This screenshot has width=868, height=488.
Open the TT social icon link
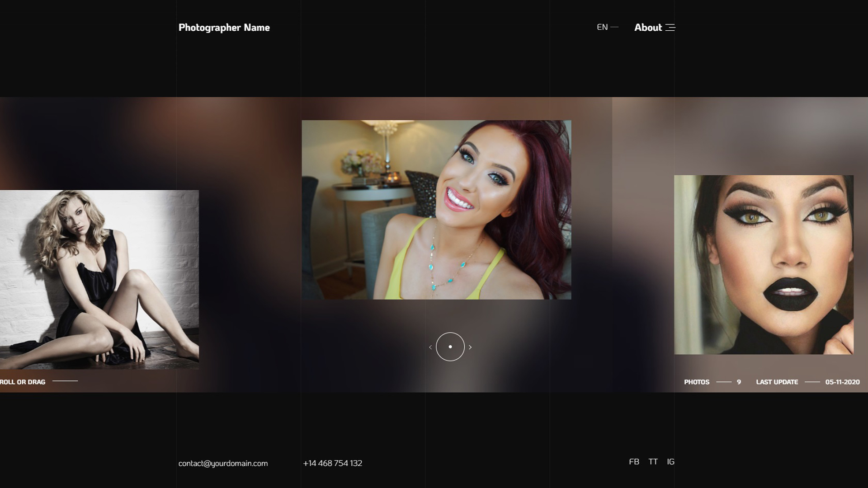tap(653, 461)
